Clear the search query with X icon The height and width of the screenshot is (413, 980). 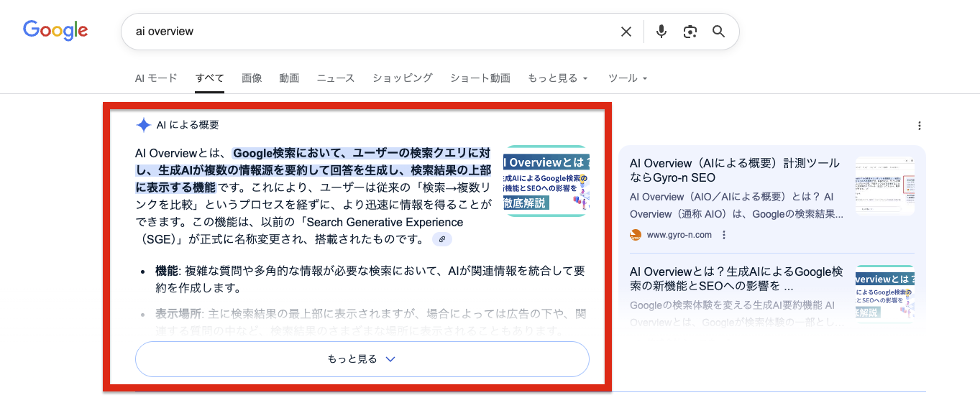coord(626,32)
